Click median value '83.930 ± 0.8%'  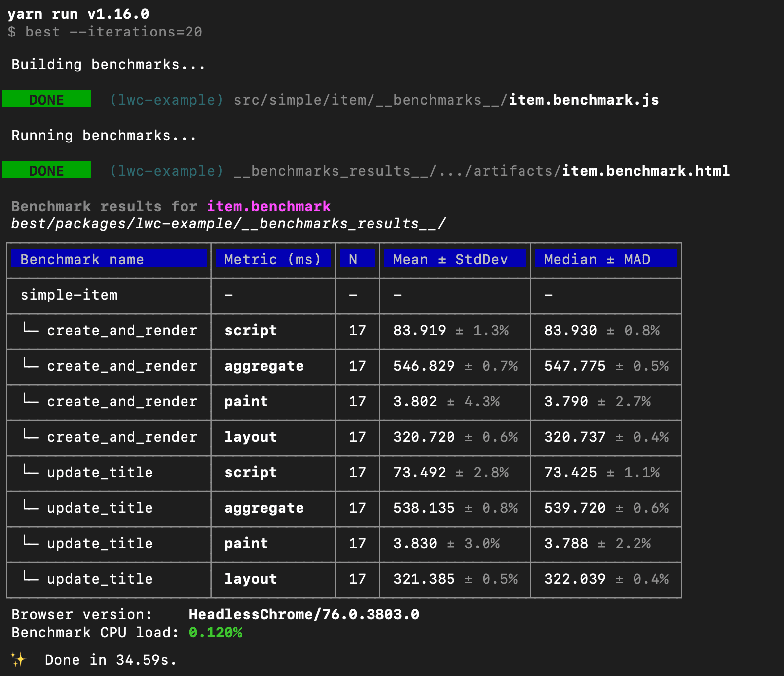602,330
